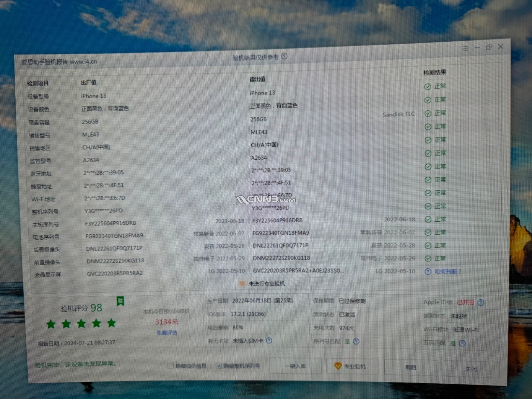Click the diamond icon on 专业验机 button

338,366
